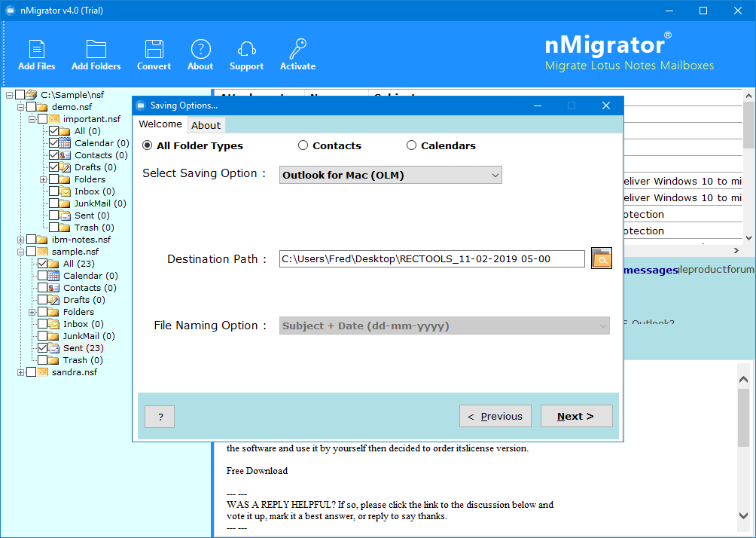Image resolution: width=756 pixels, height=538 pixels.
Task: Check the sandra.nsf checkbox
Action: point(32,372)
